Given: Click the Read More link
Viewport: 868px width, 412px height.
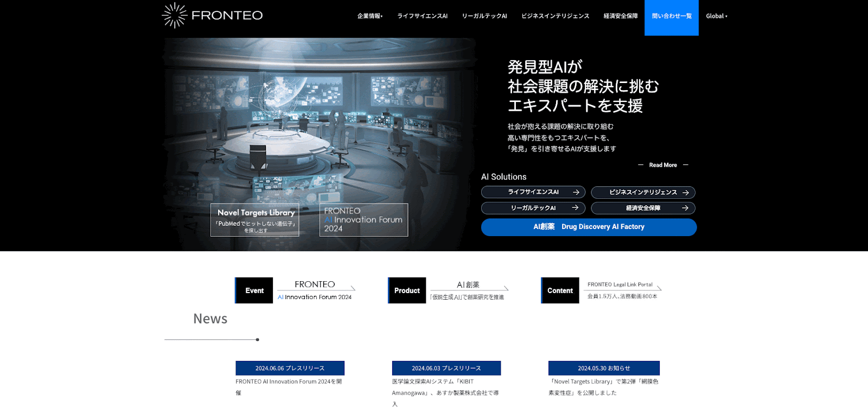Looking at the screenshot, I should pos(663,165).
